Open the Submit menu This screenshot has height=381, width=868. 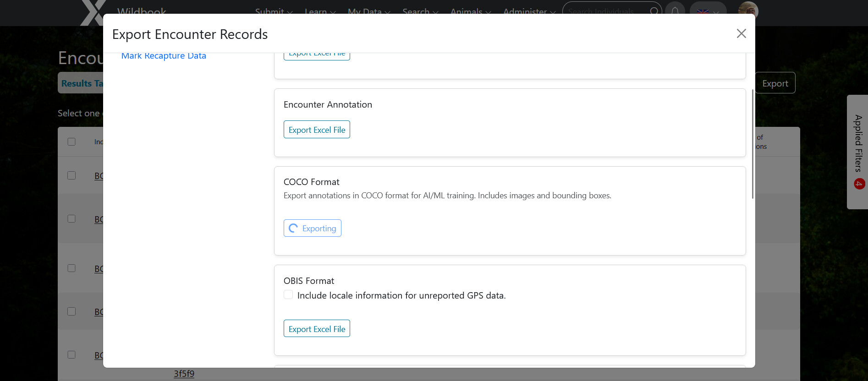point(274,11)
